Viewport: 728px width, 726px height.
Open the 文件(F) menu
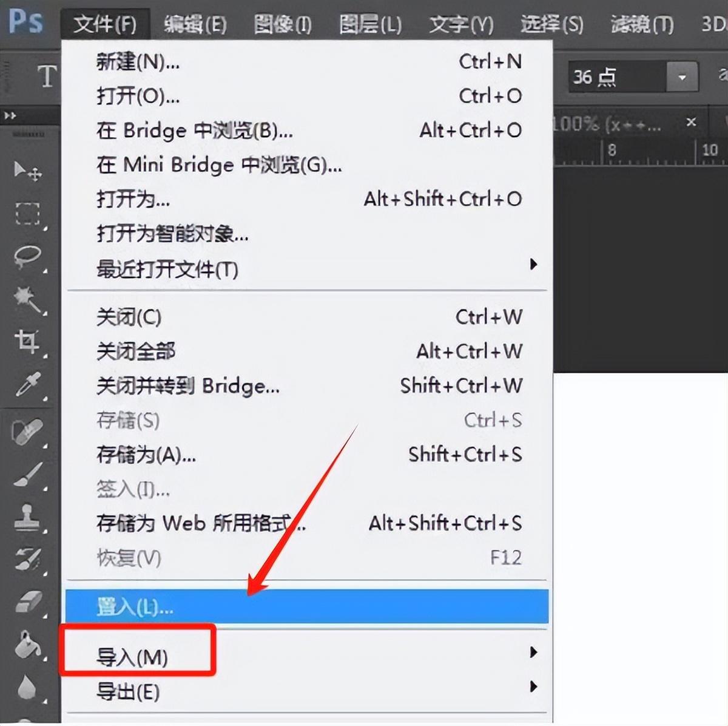point(104,24)
